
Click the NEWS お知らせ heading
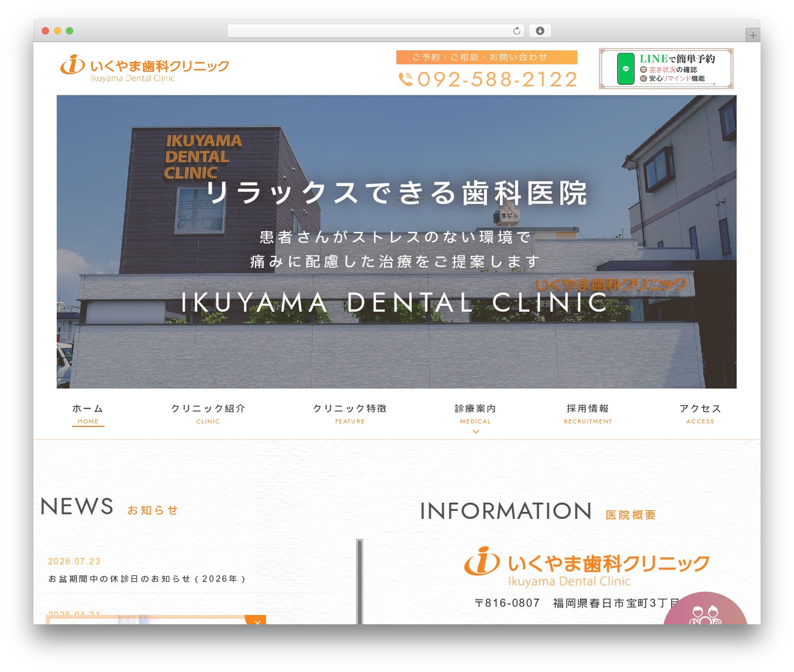point(109,507)
